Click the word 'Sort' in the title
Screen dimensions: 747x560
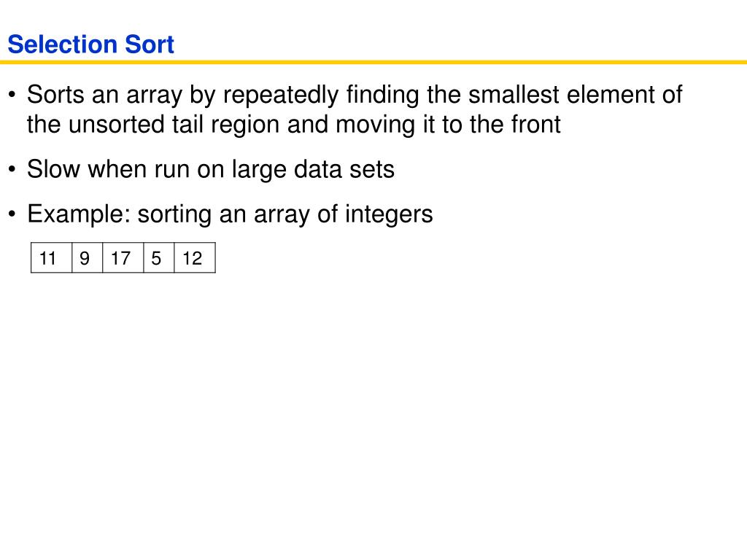tap(150, 44)
